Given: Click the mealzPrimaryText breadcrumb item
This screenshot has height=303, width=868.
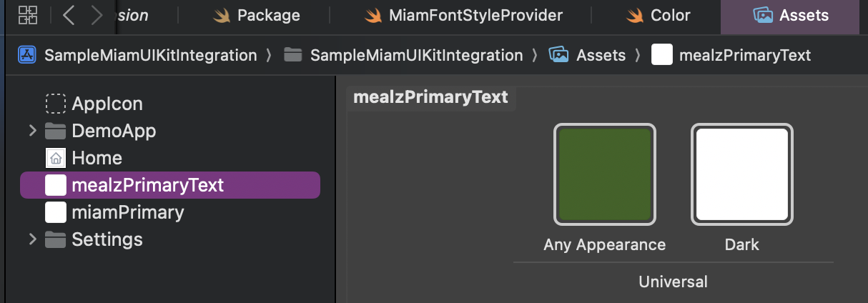Looking at the screenshot, I should click(744, 55).
